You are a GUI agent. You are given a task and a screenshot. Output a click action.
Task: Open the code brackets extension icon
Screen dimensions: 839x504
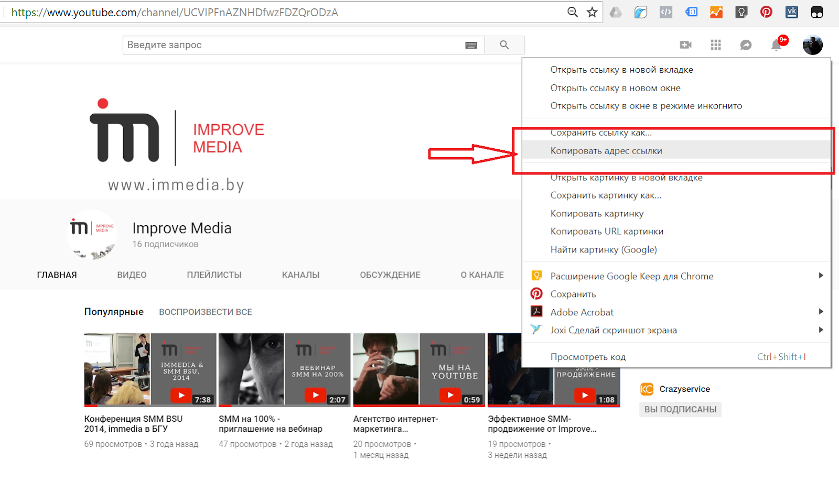(x=666, y=12)
